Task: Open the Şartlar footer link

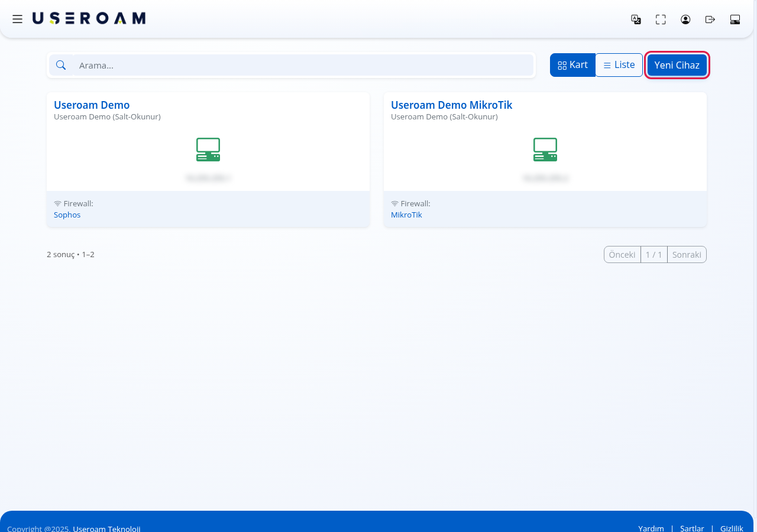Action: [692, 528]
